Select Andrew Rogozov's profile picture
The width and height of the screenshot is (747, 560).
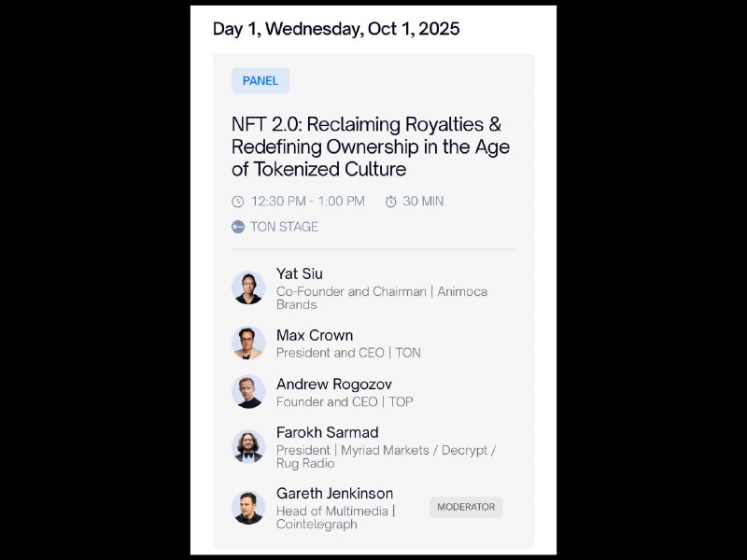(x=248, y=391)
